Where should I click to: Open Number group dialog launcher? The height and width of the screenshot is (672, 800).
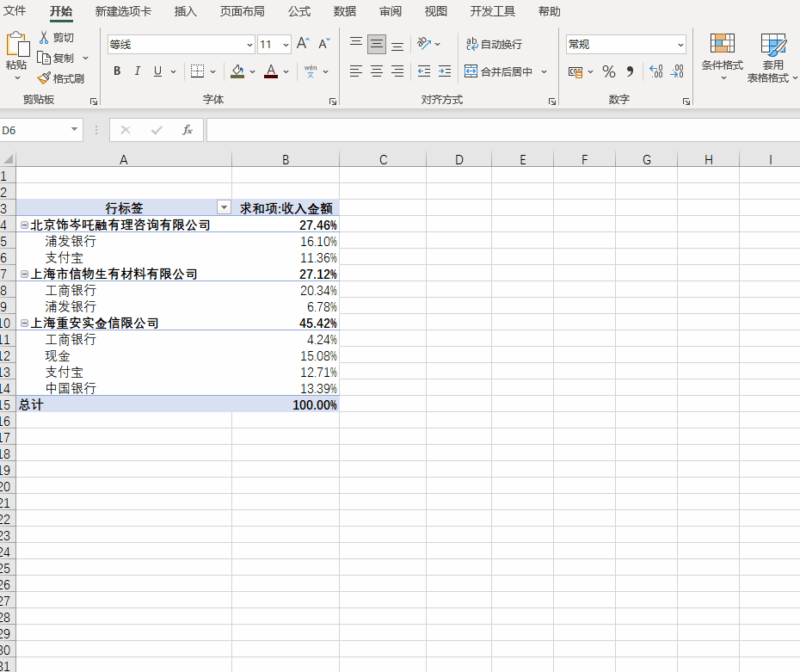click(686, 102)
